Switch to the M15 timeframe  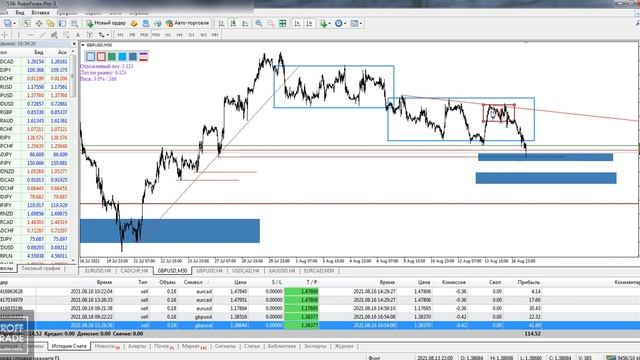[x=144, y=35]
